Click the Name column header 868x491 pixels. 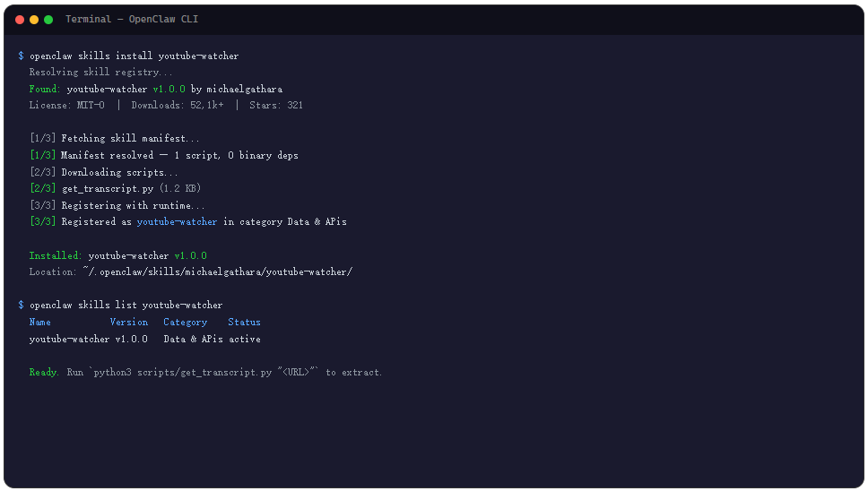39,322
